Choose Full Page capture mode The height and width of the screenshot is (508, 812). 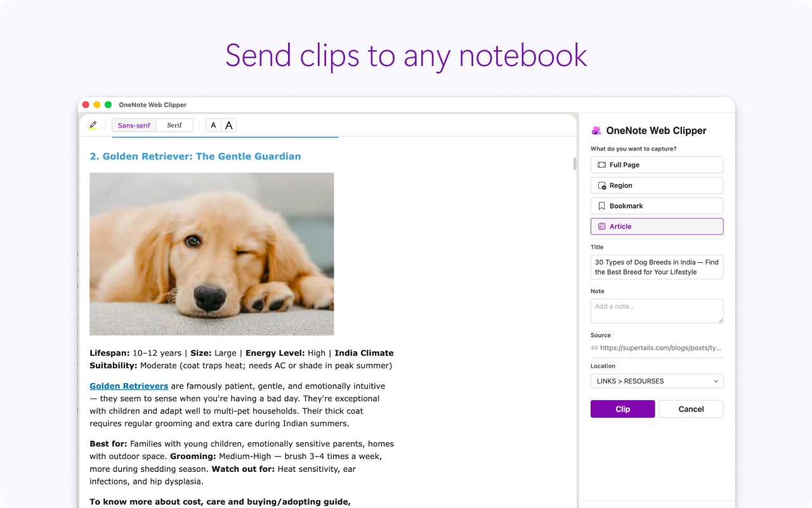pyautogui.click(x=657, y=164)
